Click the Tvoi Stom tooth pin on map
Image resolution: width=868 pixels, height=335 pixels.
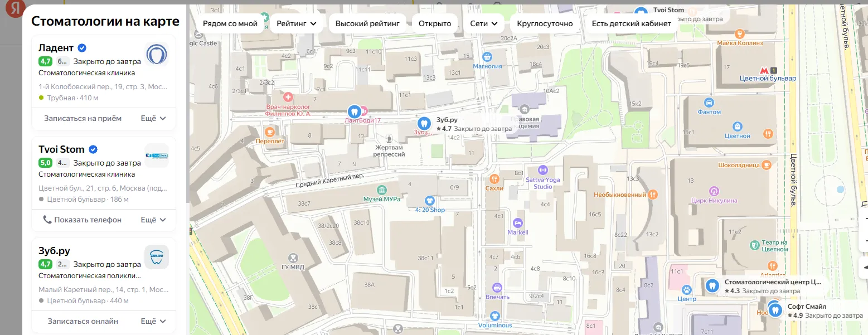(x=641, y=11)
